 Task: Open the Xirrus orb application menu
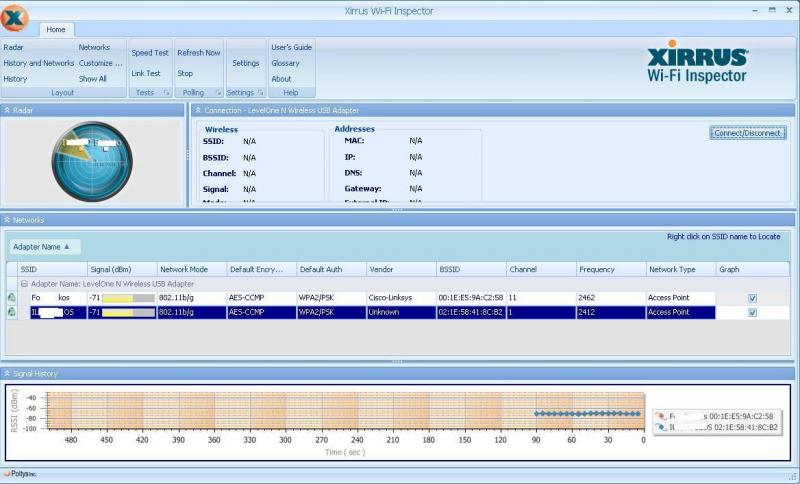pos(14,17)
